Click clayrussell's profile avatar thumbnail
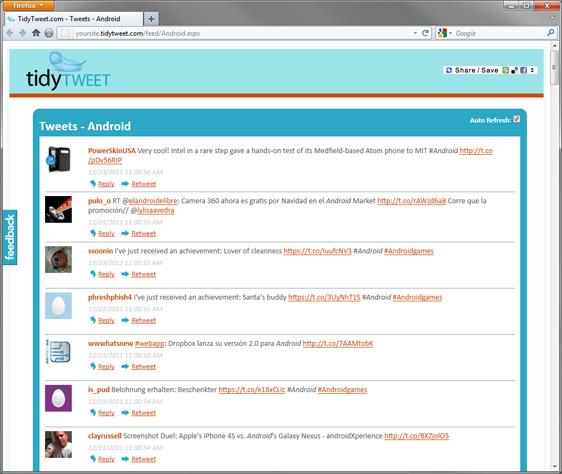The width and height of the screenshot is (562, 474). [x=58, y=445]
